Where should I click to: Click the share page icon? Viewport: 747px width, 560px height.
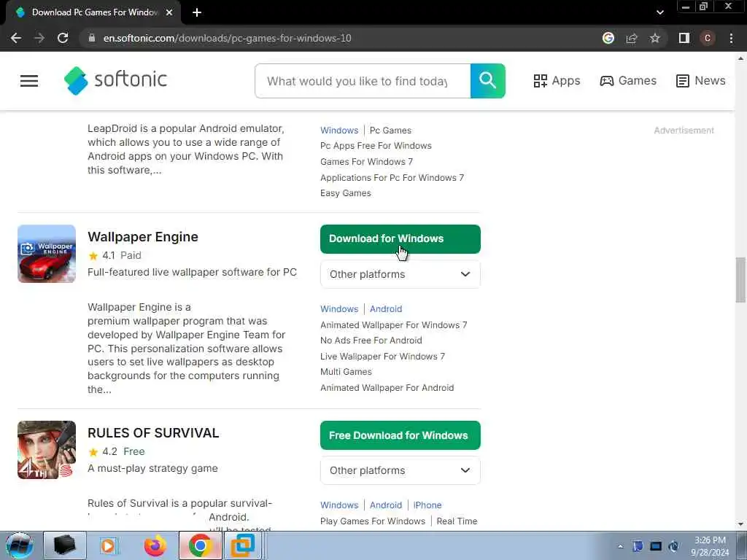coord(632,38)
